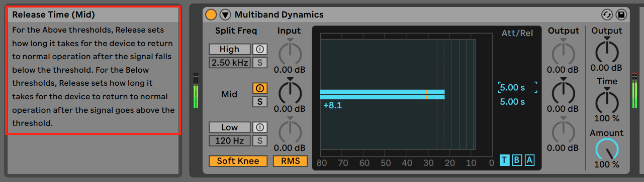Solo the Mid band

pyautogui.click(x=260, y=102)
